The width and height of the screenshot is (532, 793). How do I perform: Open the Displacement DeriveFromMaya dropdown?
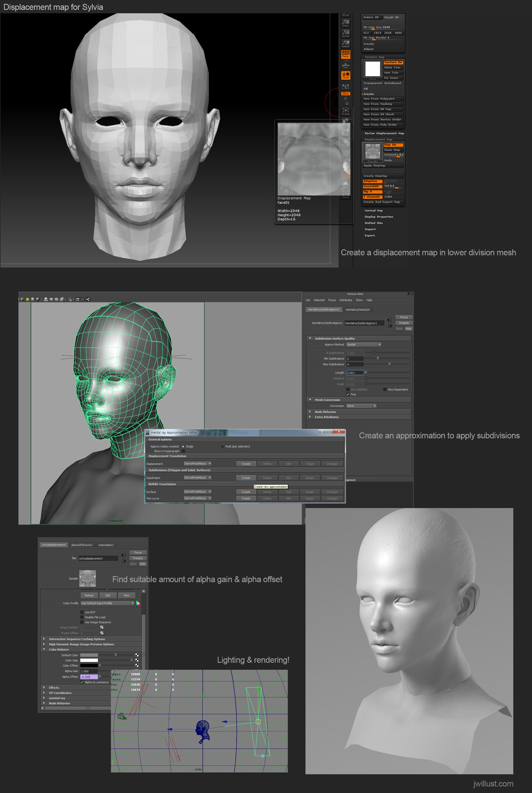198,463
